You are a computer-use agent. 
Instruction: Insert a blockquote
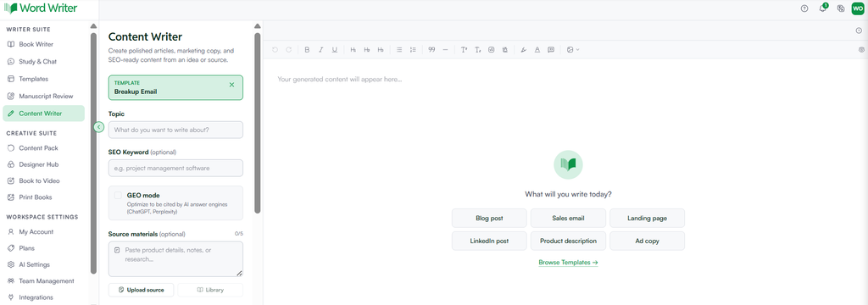[x=431, y=50]
